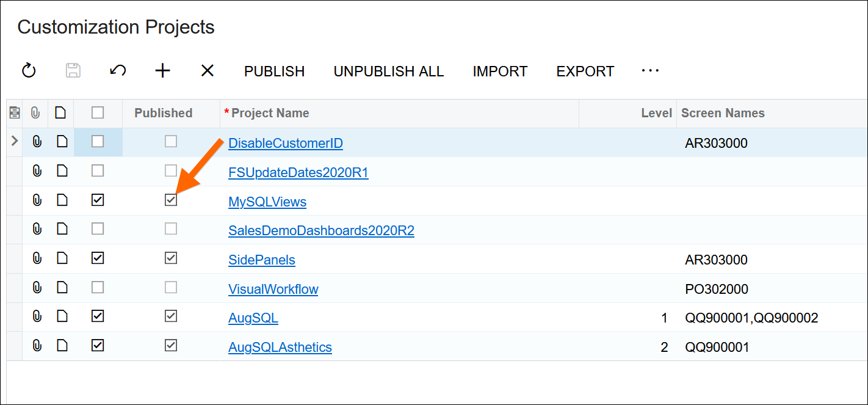Open the SalesDemoDashboards2020R2 project link

pyautogui.click(x=321, y=231)
